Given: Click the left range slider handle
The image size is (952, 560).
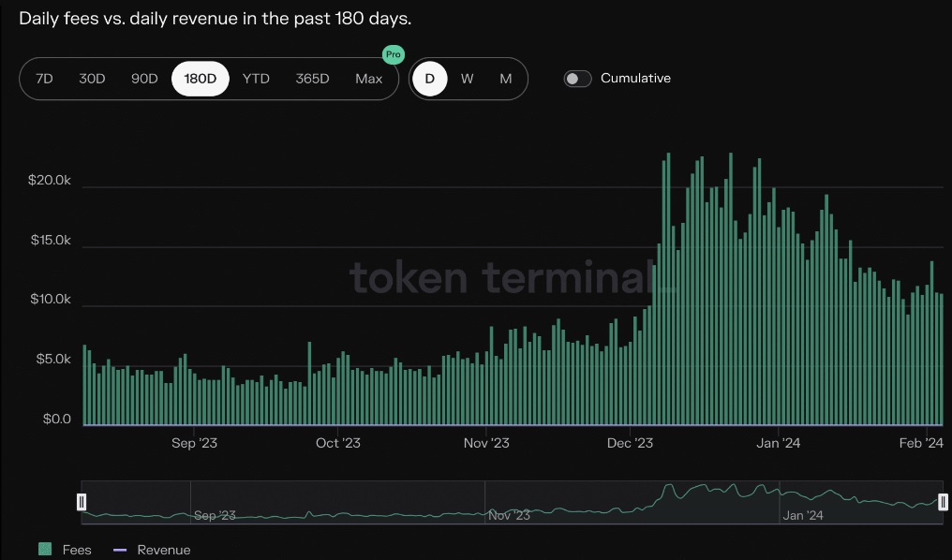Looking at the screenshot, I should click(x=82, y=502).
